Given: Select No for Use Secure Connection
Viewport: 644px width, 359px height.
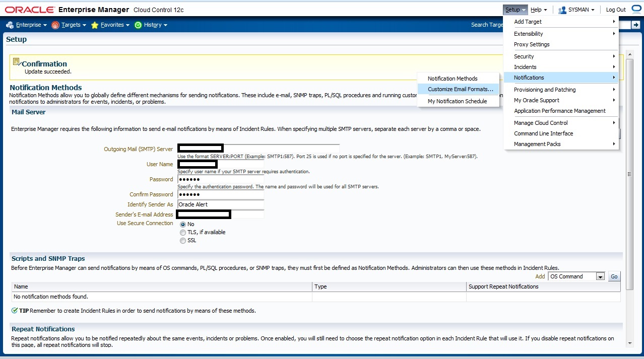Looking at the screenshot, I should tap(183, 225).
